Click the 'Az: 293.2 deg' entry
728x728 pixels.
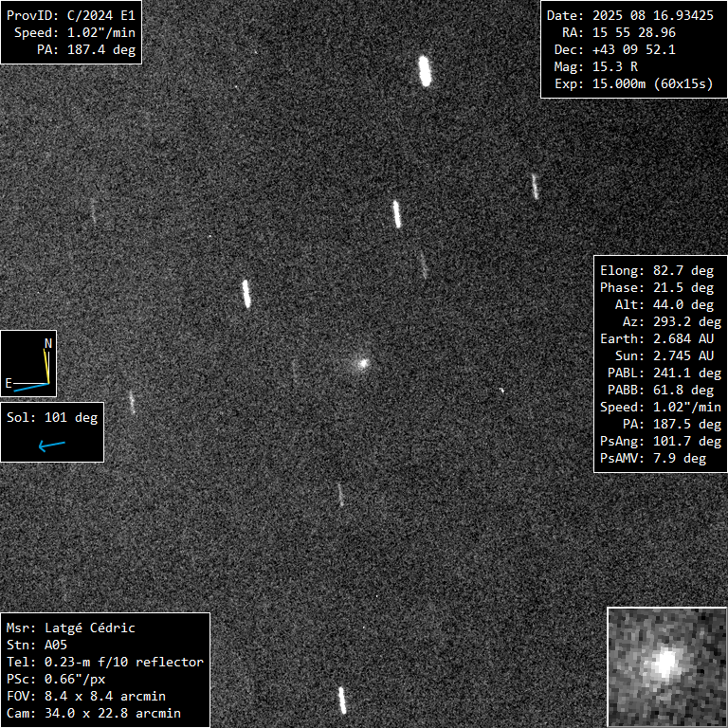[672, 321]
